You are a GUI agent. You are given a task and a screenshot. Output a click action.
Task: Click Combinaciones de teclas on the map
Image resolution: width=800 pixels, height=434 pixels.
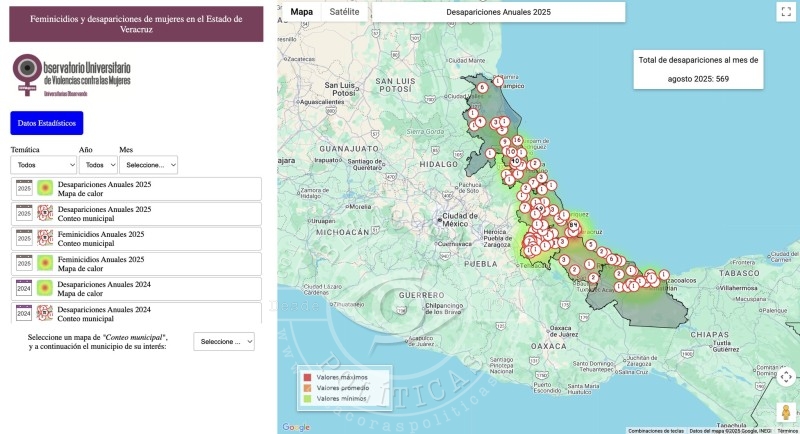pyautogui.click(x=655, y=430)
